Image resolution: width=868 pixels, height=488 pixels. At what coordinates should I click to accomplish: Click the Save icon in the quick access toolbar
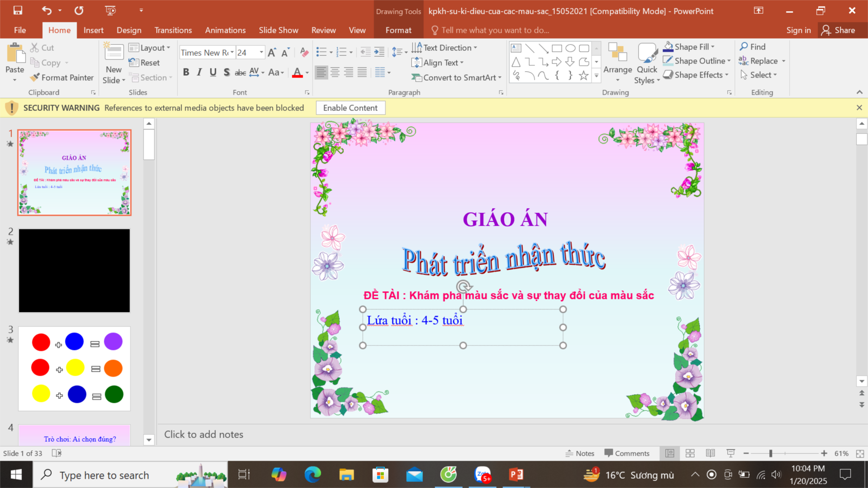click(x=18, y=10)
